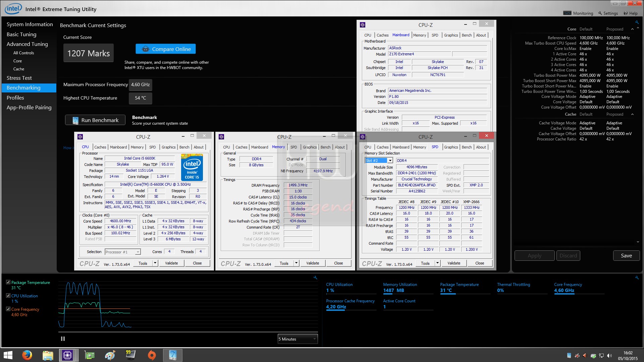
Task: Click Memory Utilization 1487 MB tile
Action: pyautogui.click(x=408, y=288)
